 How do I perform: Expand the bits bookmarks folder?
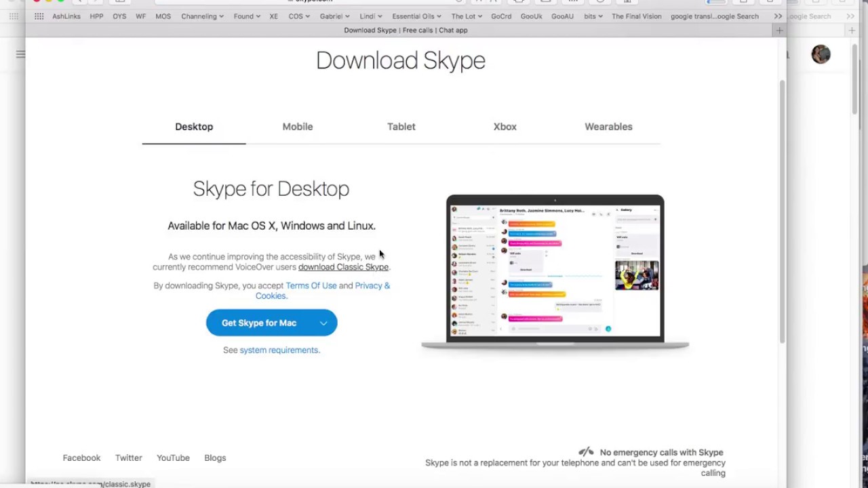tap(593, 16)
